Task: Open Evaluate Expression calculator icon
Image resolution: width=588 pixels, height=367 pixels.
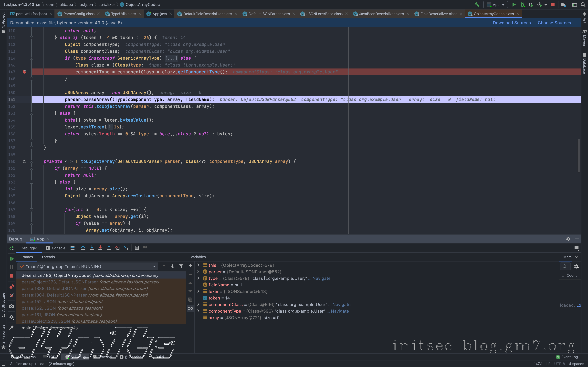Action: (137, 248)
